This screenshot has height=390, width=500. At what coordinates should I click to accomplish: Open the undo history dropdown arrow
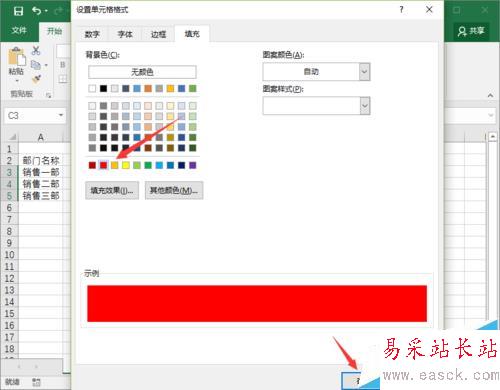[46, 11]
